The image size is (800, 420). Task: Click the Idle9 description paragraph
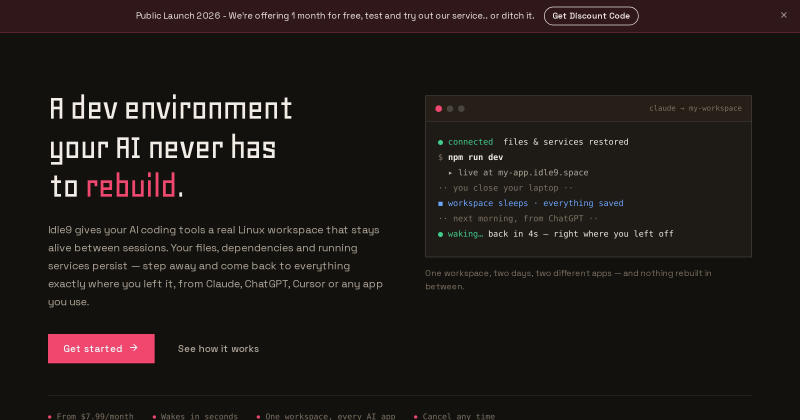[215, 266]
